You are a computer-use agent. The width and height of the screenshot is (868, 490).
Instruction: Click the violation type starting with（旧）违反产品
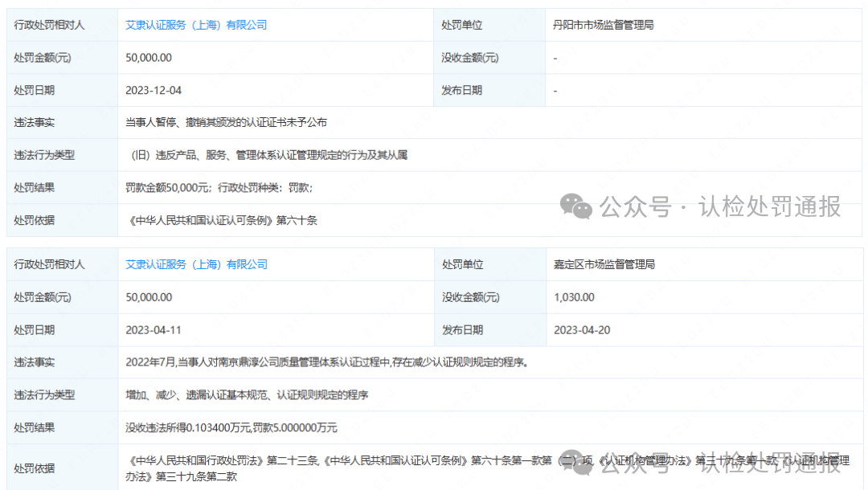[268, 155]
